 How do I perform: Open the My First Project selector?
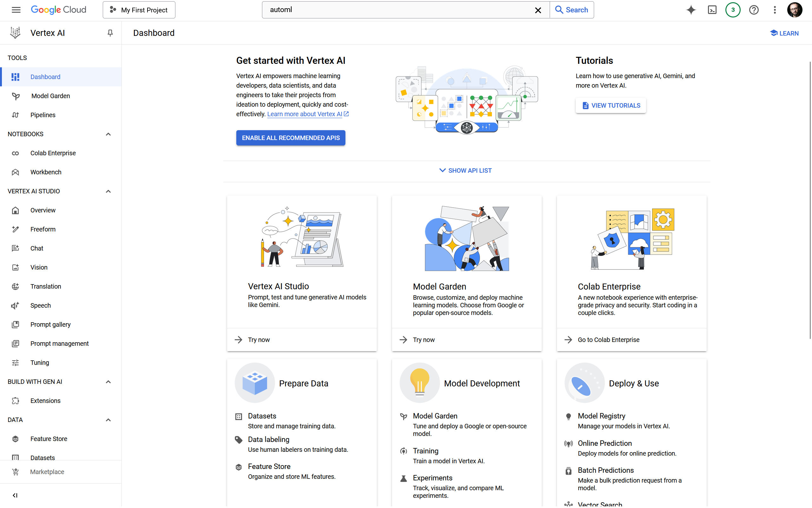coord(139,10)
